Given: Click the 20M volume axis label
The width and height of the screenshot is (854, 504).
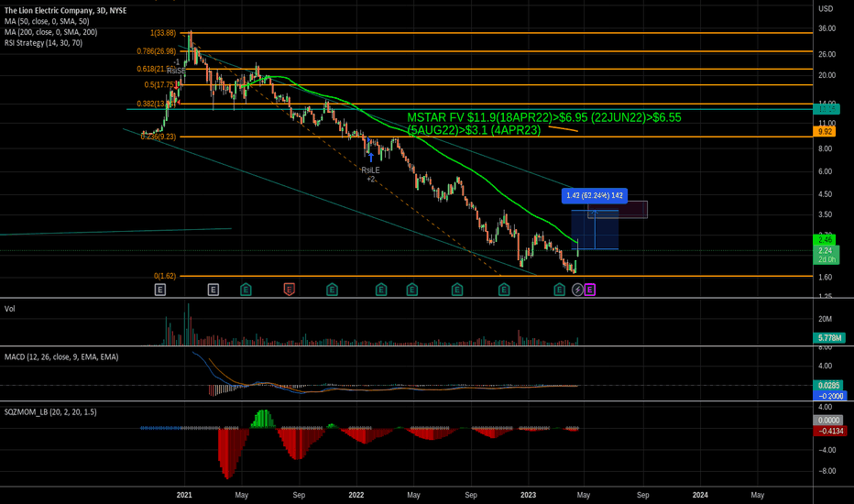Looking at the screenshot, I should [x=825, y=319].
